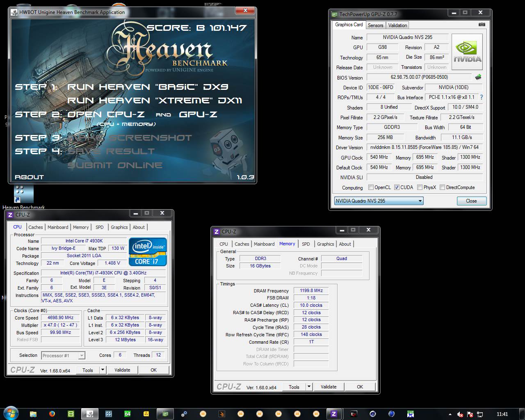Image resolution: width=525 pixels, height=420 pixels.
Task: Click the GPU-Z link in Heaven step 2
Action: tap(198, 114)
